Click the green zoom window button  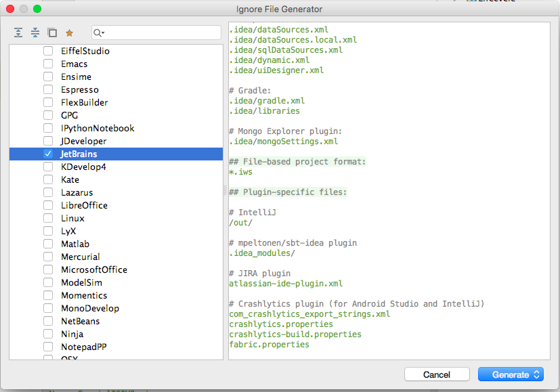[x=37, y=9]
